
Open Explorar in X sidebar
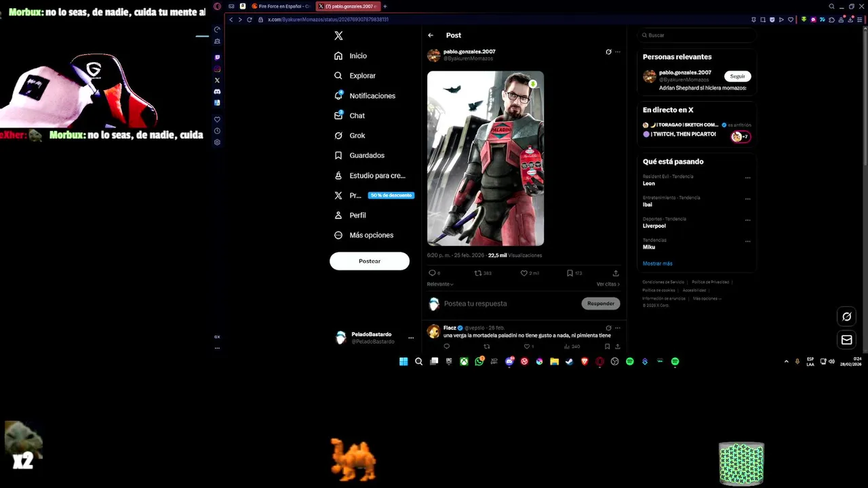(355, 76)
